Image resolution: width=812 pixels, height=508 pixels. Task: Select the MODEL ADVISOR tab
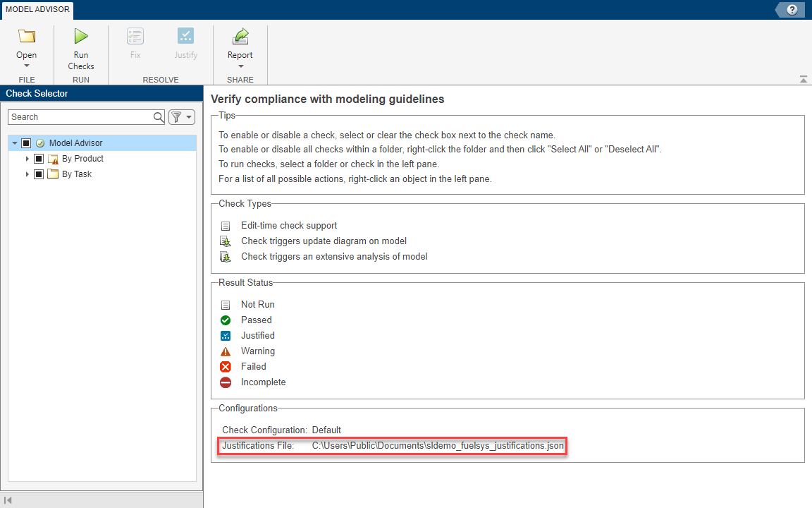[37, 9]
